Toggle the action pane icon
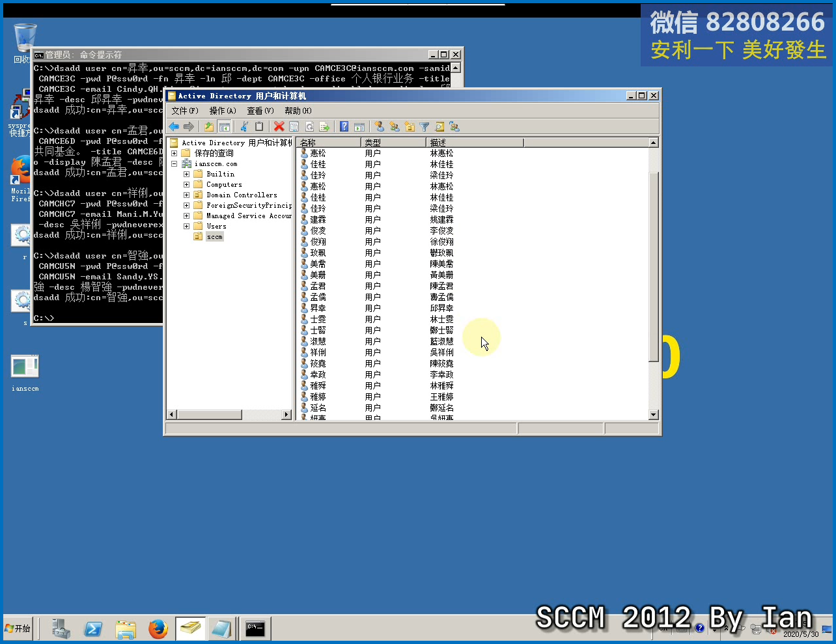This screenshot has width=836, height=644. tap(359, 127)
